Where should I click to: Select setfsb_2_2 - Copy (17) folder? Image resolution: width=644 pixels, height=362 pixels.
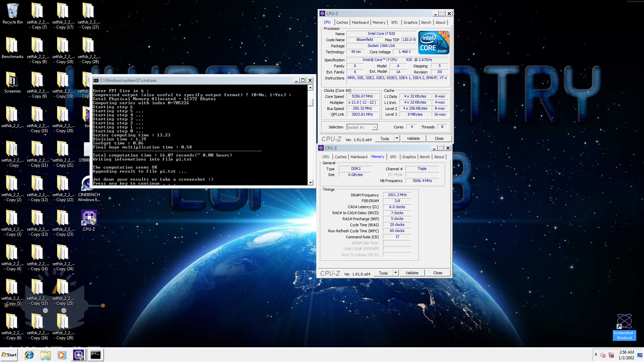pos(63,16)
